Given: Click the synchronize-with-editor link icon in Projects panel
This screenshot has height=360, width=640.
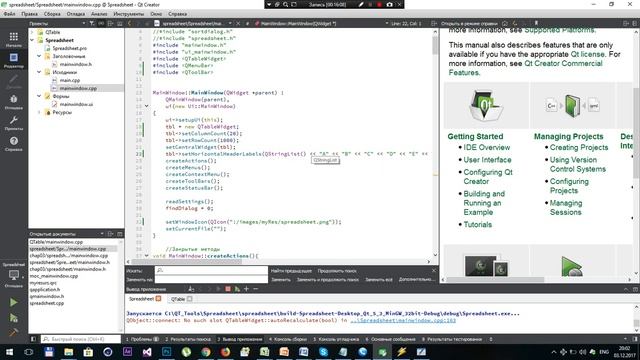Looking at the screenshot, I should click(101, 24).
